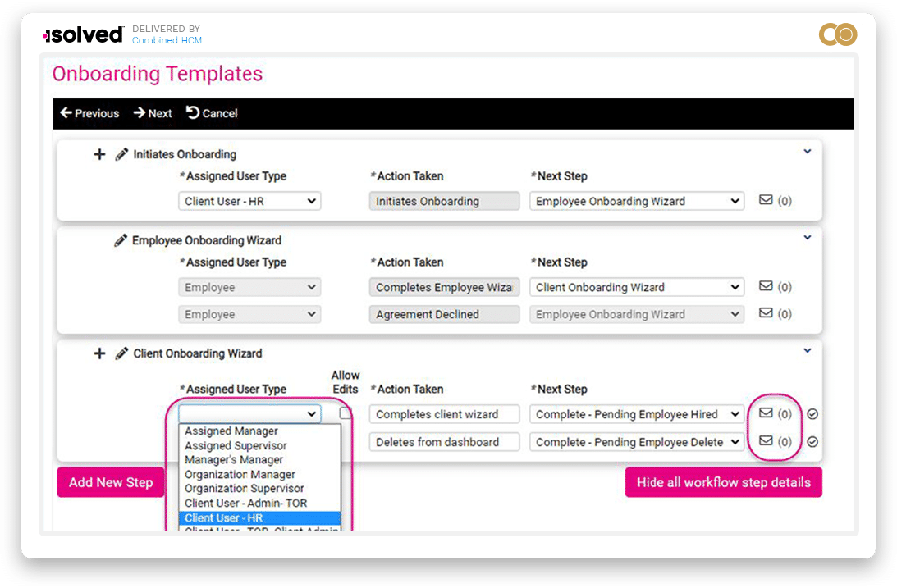Select Assigned Supervisor from the list

coord(259,445)
